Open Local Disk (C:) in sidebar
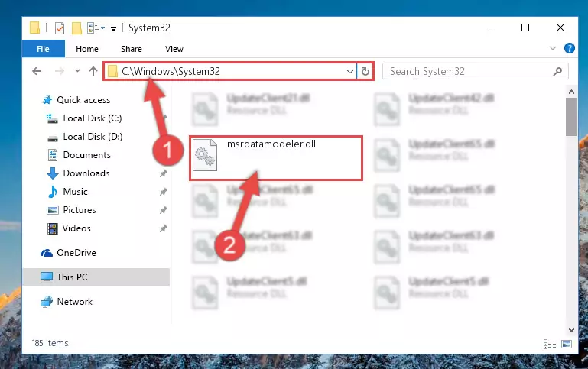Image resolution: width=588 pixels, height=369 pixels. pos(93,118)
